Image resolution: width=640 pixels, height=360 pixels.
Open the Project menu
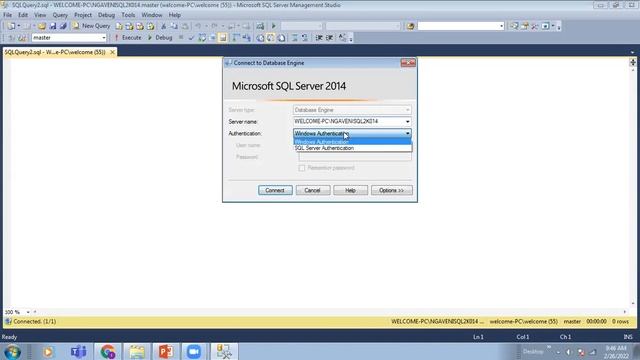coord(83,15)
